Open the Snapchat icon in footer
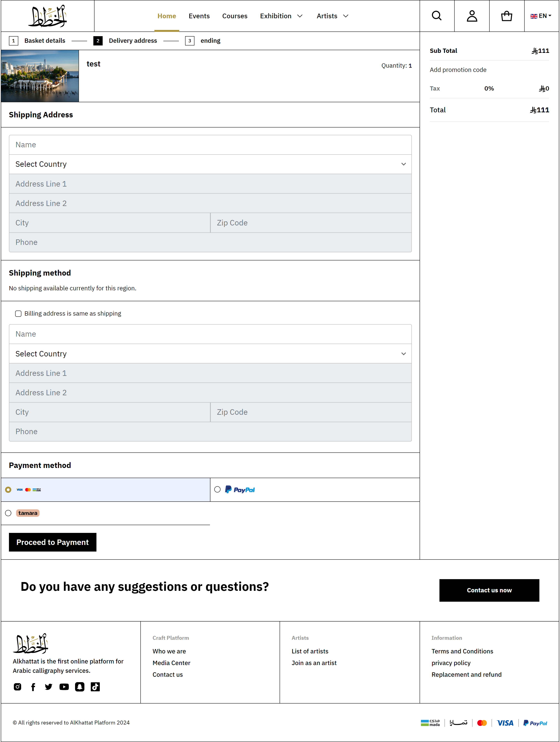This screenshot has width=560, height=742. click(80, 687)
